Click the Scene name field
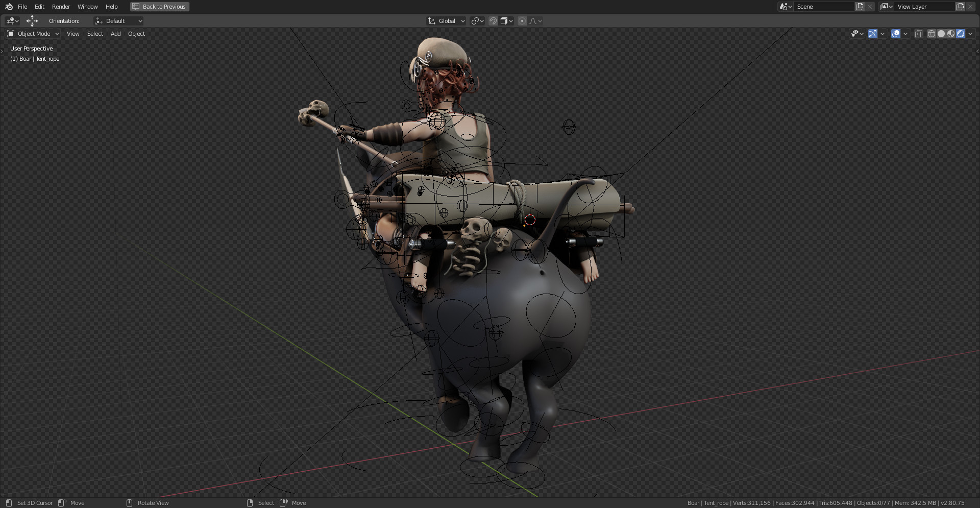The height and width of the screenshot is (508, 980). click(x=824, y=7)
